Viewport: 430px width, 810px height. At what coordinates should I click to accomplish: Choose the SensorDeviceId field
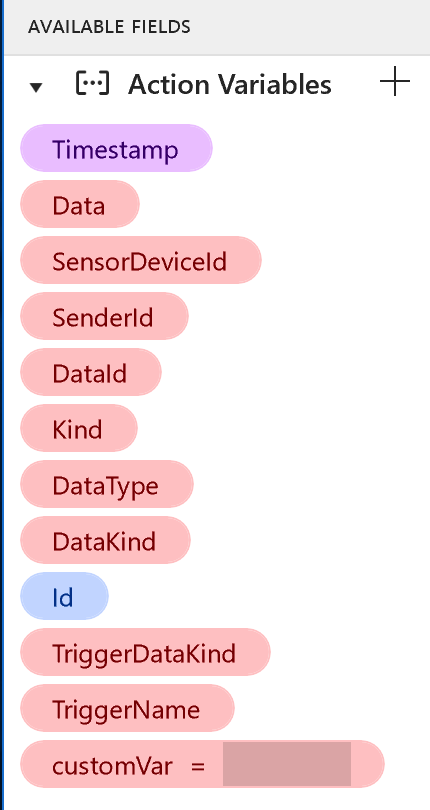click(x=141, y=260)
